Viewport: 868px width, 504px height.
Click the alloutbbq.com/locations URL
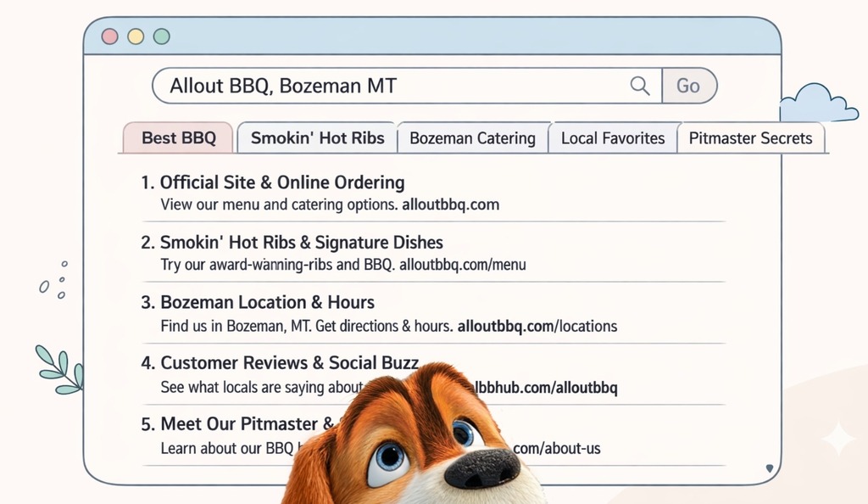537,326
